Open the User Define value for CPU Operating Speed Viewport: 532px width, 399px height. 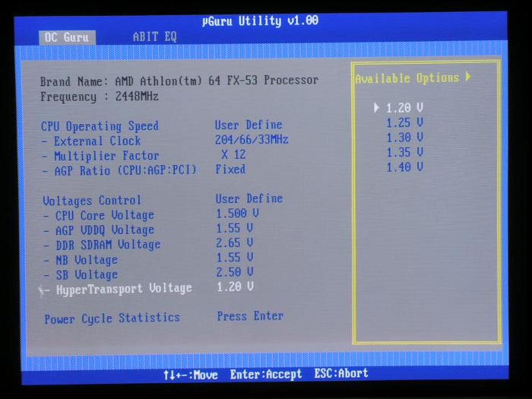(248, 125)
